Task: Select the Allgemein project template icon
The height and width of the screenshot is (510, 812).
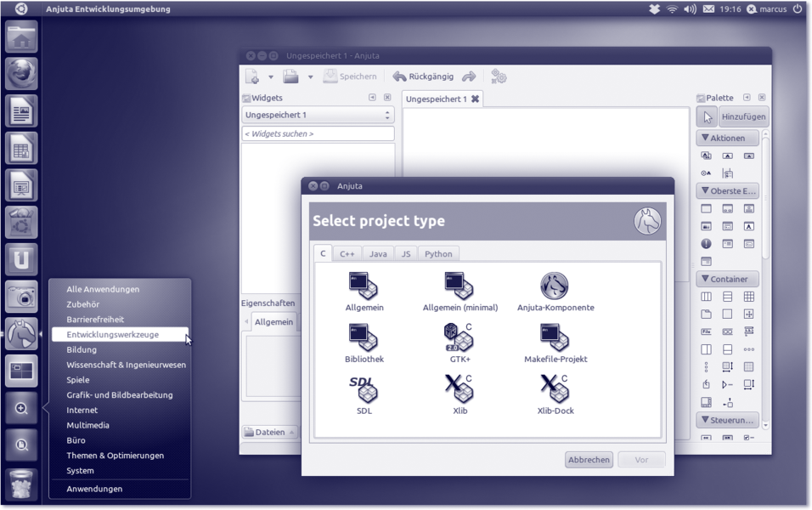Action: pos(364,286)
